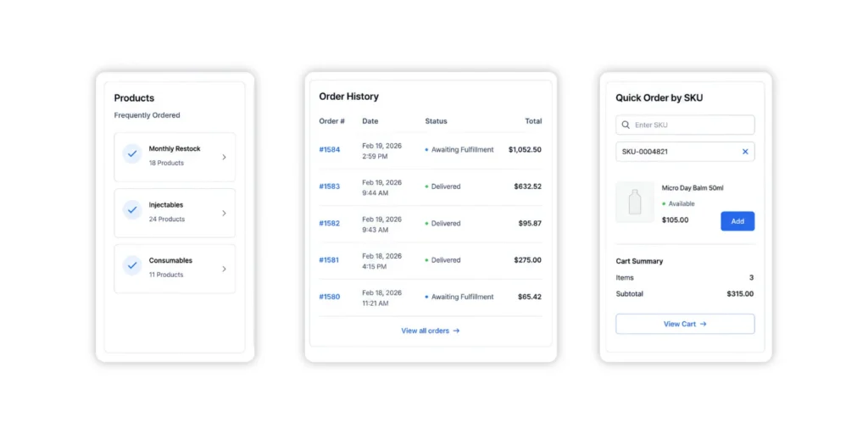
Task: Click the Consumables checkmark icon
Action: pos(132,265)
